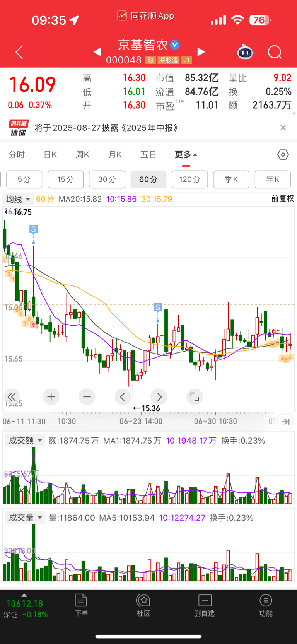Select 5分 period

tap(24, 179)
